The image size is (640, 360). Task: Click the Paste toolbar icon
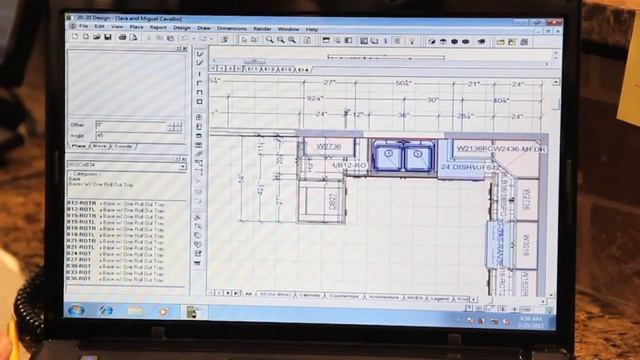[170, 38]
